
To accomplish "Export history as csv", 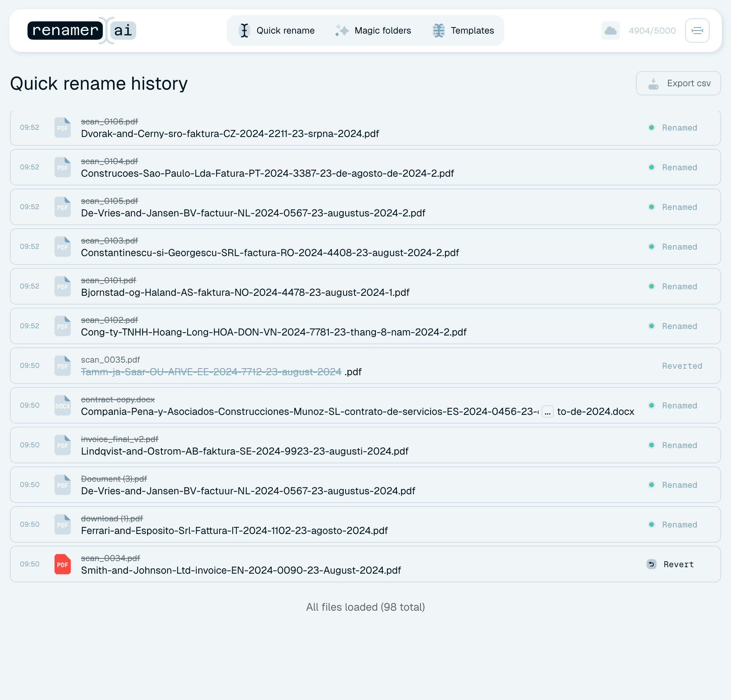I will pyautogui.click(x=678, y=83).
